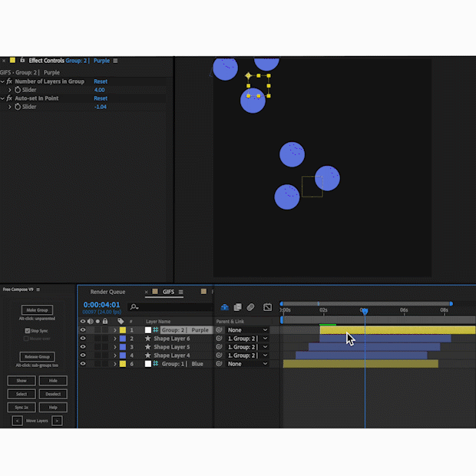Toggle visibility eye of Shape Layer 5

click(83, 347)
